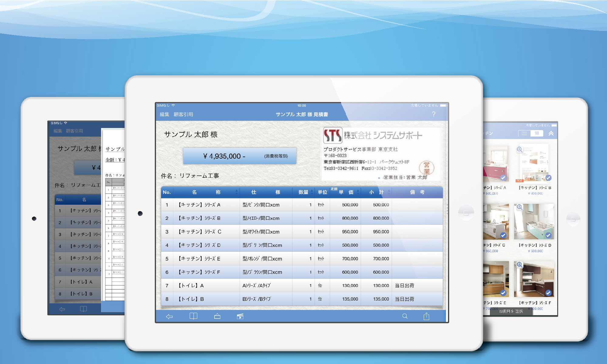The width and height of the screenshot is (607, 364).
Task: Open the presentation slideshow icon
Action: [240, 316]
